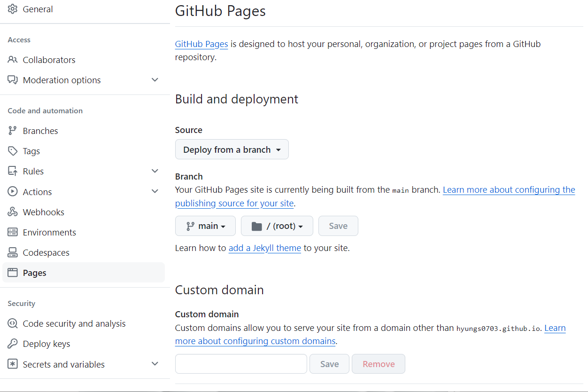Expand the Actions section chevron
Screen dimensions: 588x392
155,192
